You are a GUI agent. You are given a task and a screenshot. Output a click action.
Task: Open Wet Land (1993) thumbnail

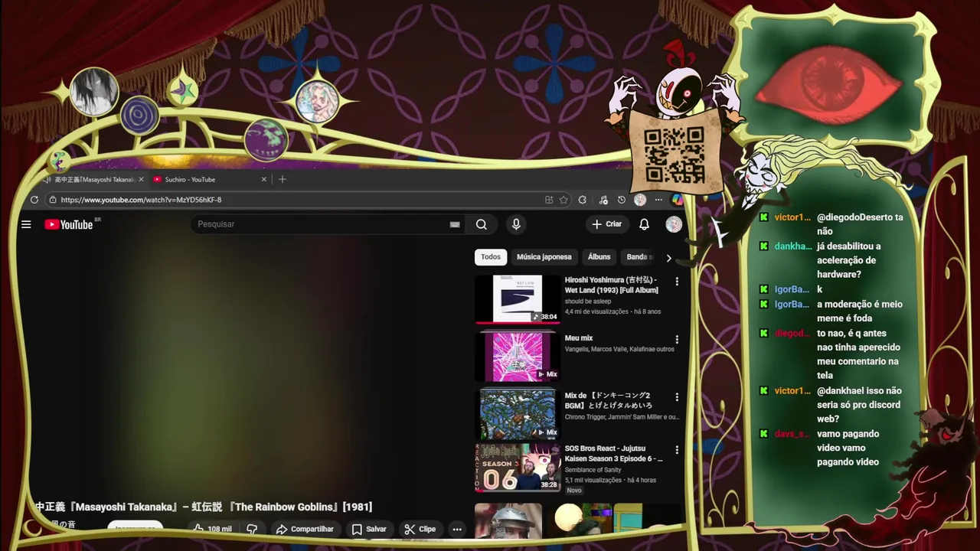pyautogui.click(x=518, y=298)
